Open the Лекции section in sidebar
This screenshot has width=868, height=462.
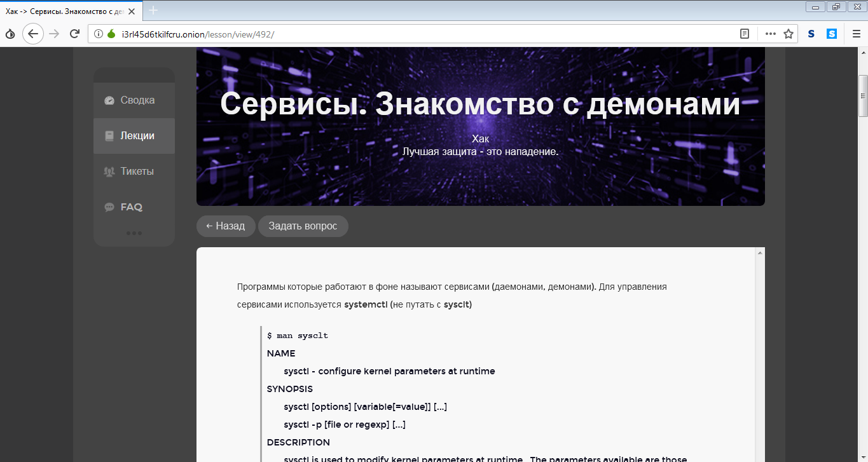pos(134,136)
